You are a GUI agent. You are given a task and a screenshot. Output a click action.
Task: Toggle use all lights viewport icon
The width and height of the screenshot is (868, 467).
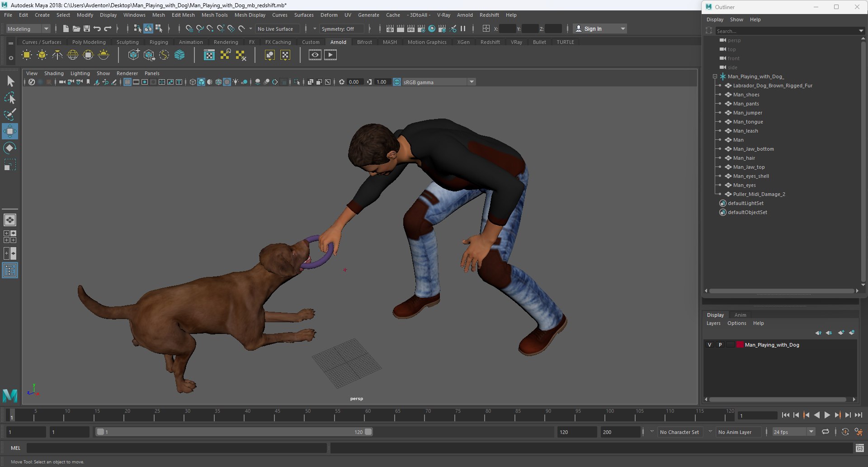(x=236, y=82)
